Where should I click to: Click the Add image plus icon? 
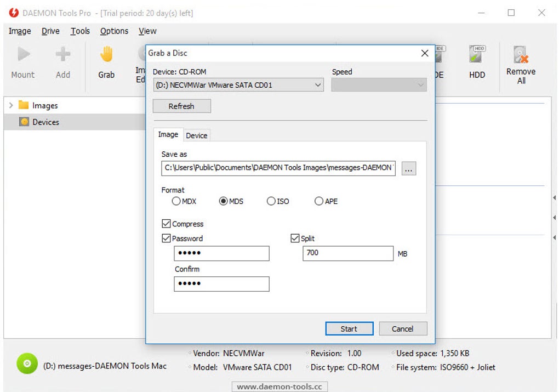[x=63, y=55]
